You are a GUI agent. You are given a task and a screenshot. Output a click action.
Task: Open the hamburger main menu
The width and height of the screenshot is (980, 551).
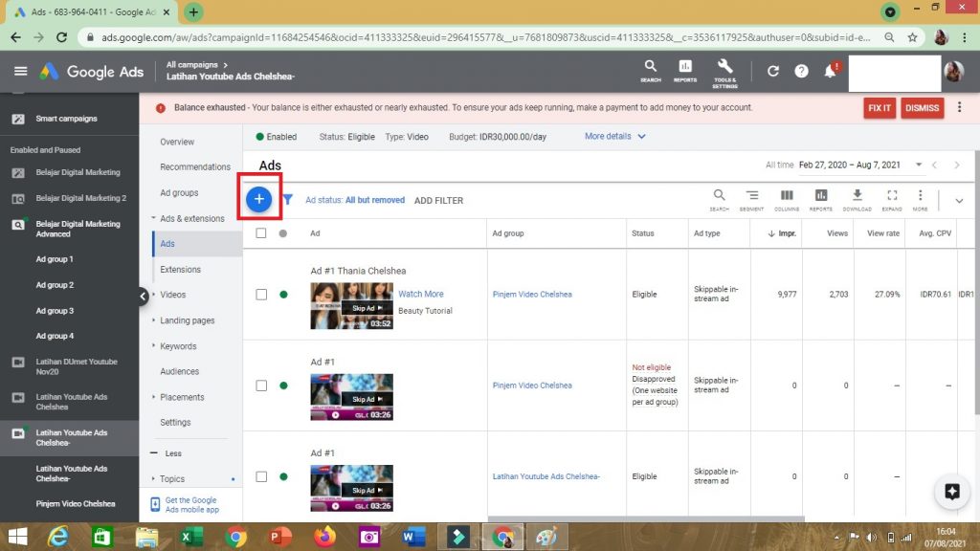click(20, 72)
